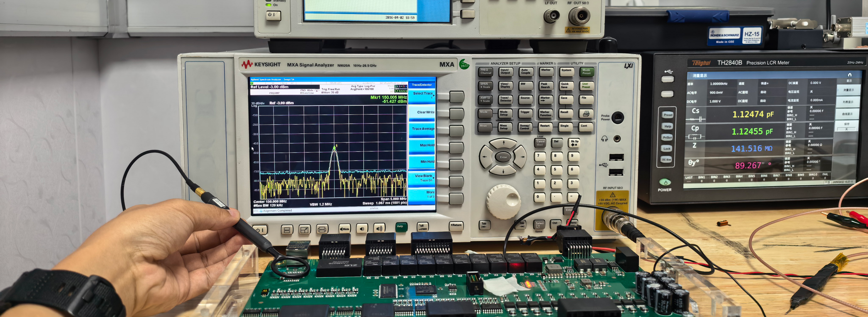This screenshot has height=317, width=868.
Task: Toggle continuous sweep with the Cont key
Action: (x=586, y=127)
